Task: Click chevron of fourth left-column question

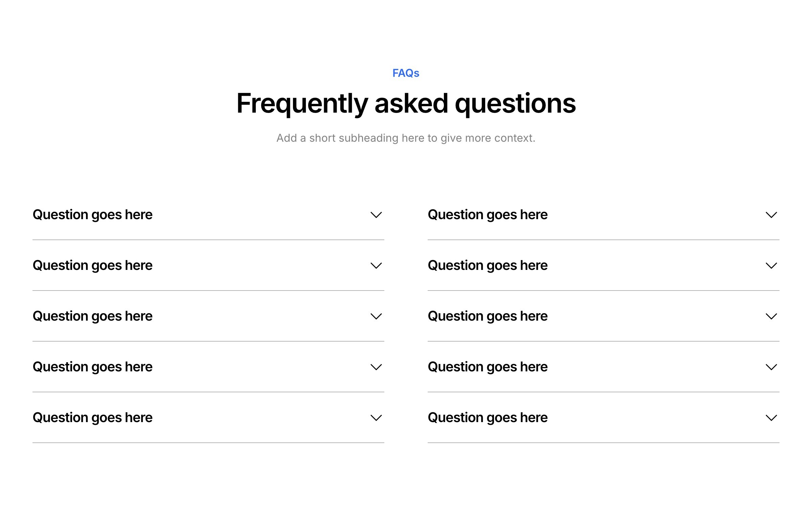Action: pos(376,367)
